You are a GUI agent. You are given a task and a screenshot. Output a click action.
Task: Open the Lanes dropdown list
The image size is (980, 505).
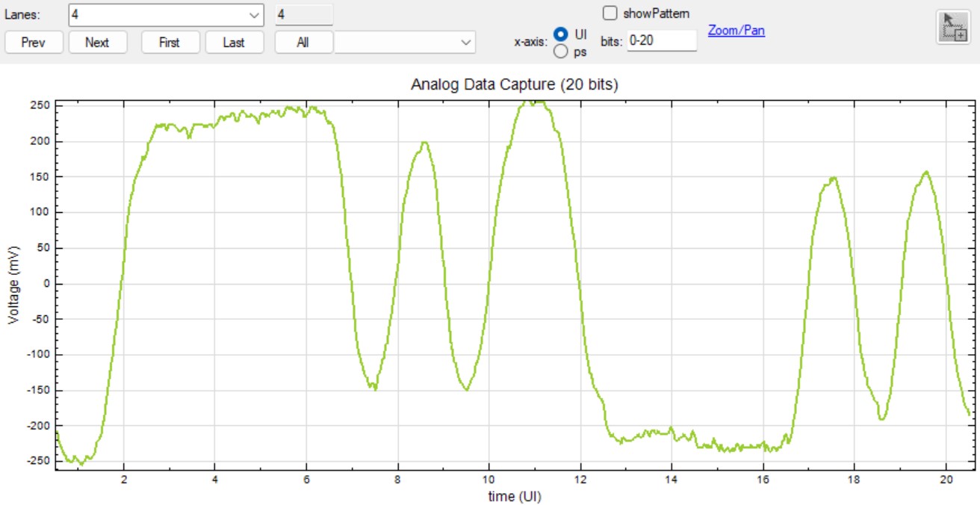pyautogui.click(x=254, y=15)
